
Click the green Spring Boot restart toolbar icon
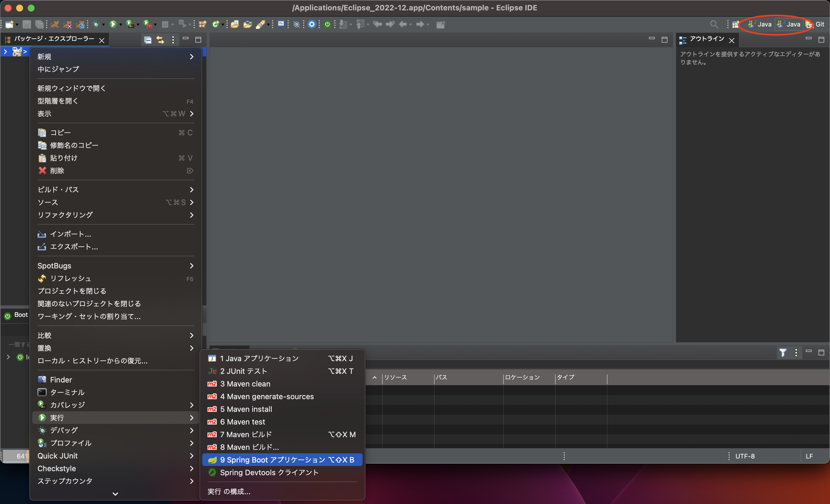(327, 24)
